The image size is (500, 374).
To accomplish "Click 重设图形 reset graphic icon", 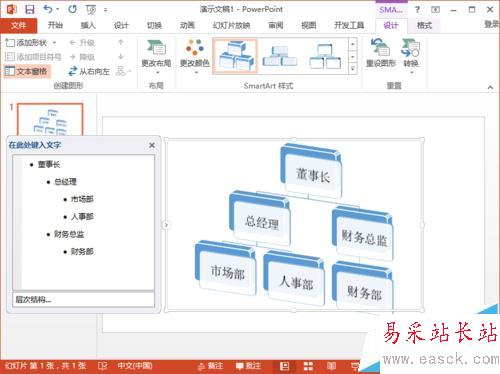I will [380, 53].
